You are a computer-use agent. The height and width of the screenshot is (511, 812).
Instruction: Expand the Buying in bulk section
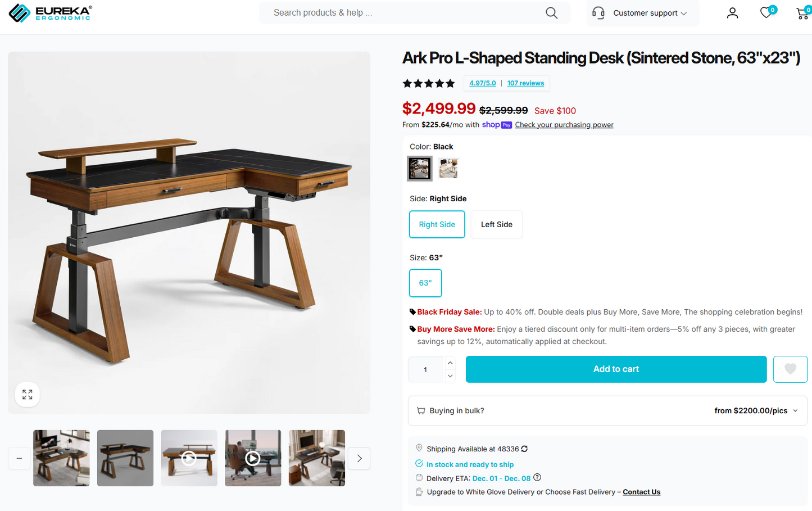tap(794, 410)
